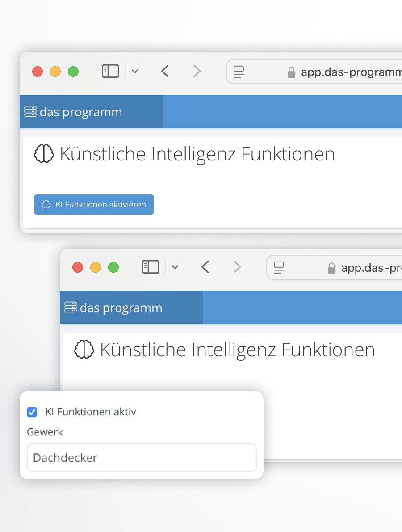Click the upper window URL app.das-programm
402x532 pixels.
(351, 72)
